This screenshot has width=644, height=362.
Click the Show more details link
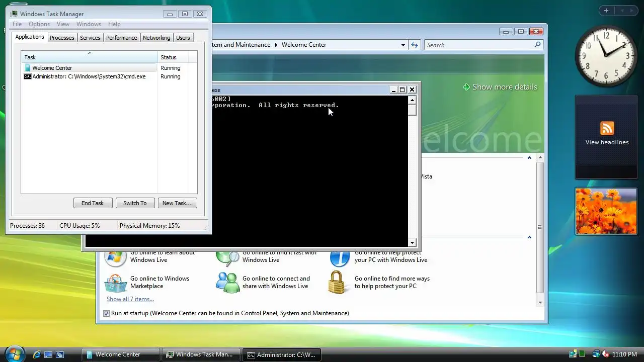[505, 87]
